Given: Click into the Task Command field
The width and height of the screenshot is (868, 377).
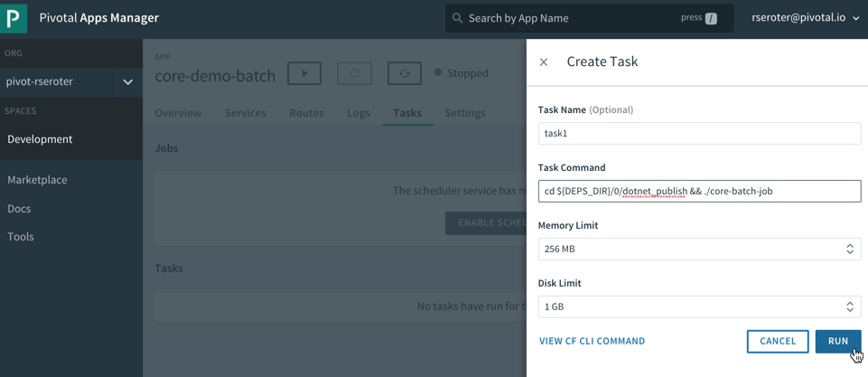Looking at the screenshot, I should pos(698,191).
